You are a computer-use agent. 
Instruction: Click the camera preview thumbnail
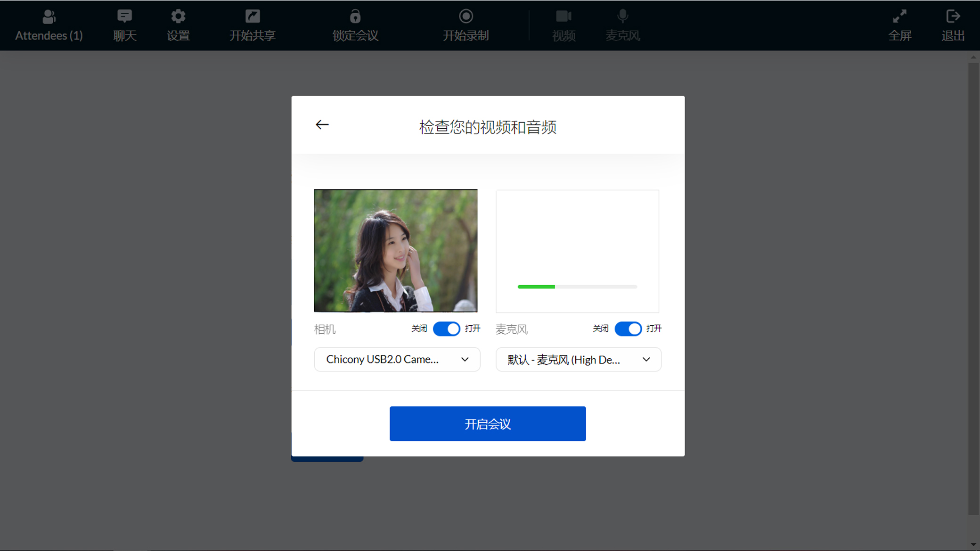(x=396, y=250)
